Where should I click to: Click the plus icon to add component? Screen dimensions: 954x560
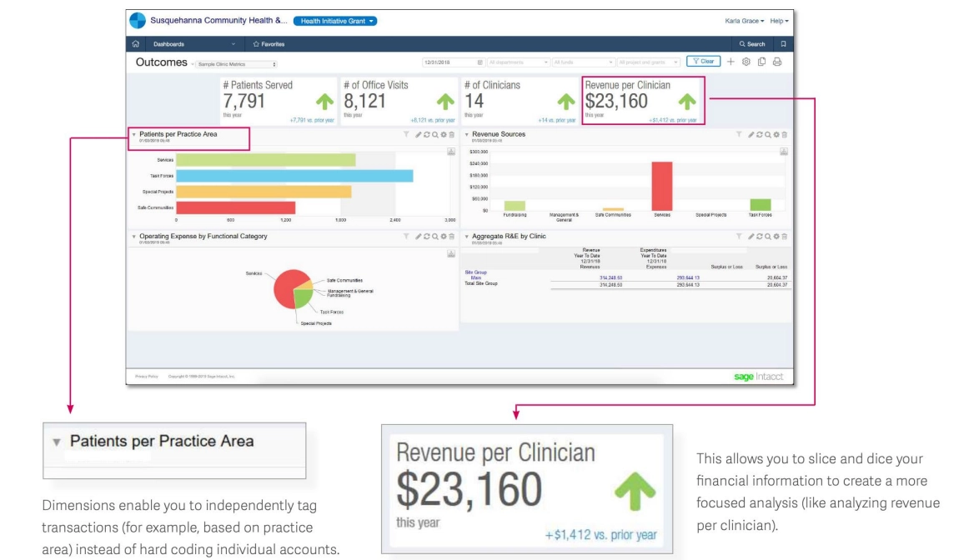731,62
